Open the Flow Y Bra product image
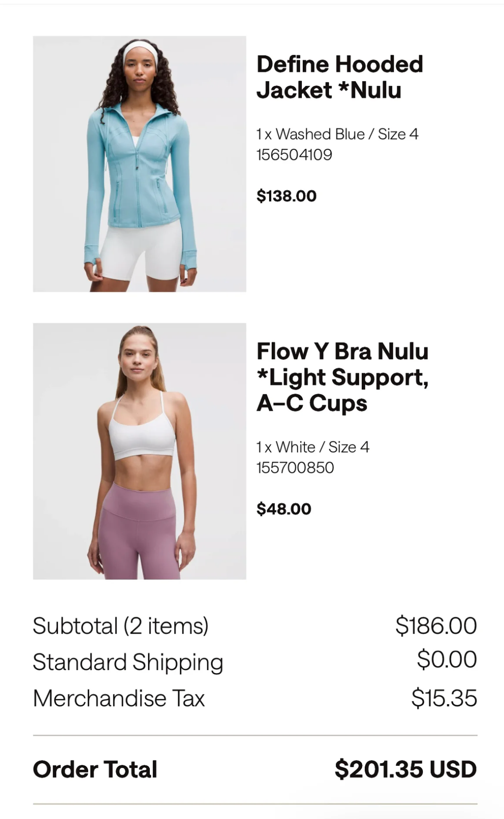The image size is (504, 819). 140,451
